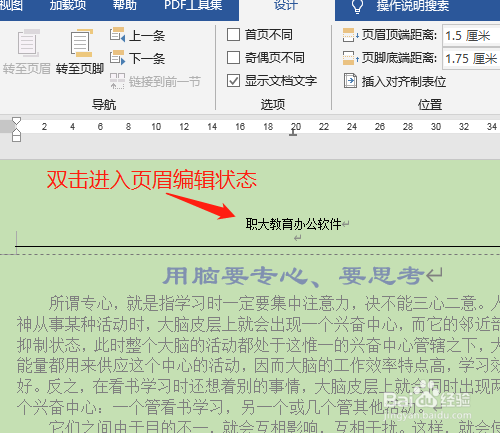Click the 1.75 厘米 footer distance field
This screenshot has height=433, width=500.
(x=471, y=59)
